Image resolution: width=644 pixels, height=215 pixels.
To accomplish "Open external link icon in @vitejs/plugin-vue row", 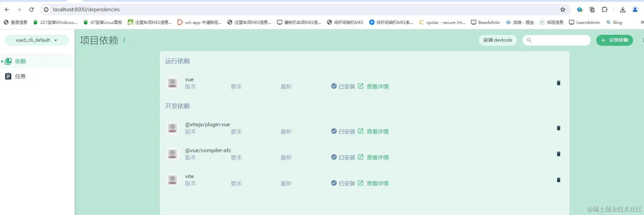I will point(361,131).
